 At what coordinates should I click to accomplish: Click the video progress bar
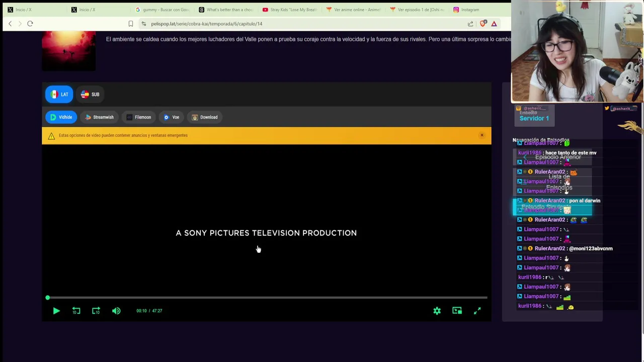pos(267,298)
